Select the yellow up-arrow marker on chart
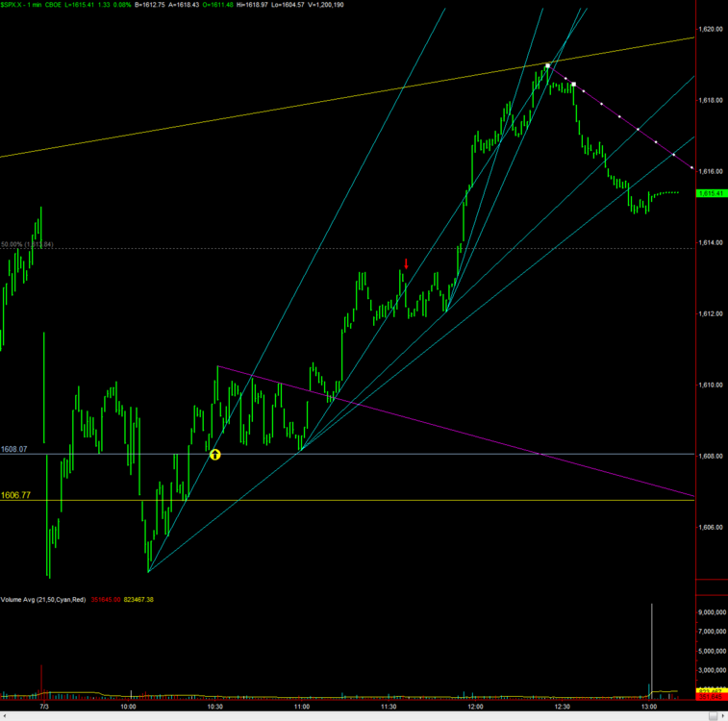Viewport: 728px width, 721px height. tap(215, 455)
